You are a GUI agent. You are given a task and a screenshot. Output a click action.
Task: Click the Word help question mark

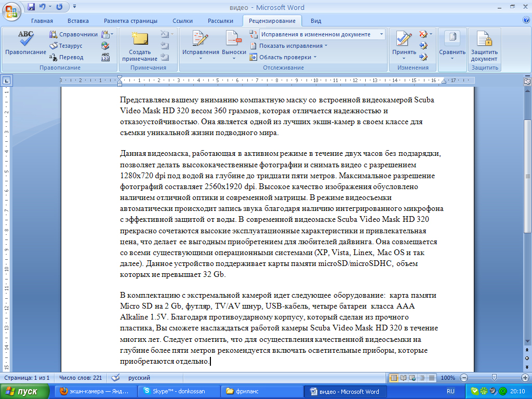(x=526, y=20)
